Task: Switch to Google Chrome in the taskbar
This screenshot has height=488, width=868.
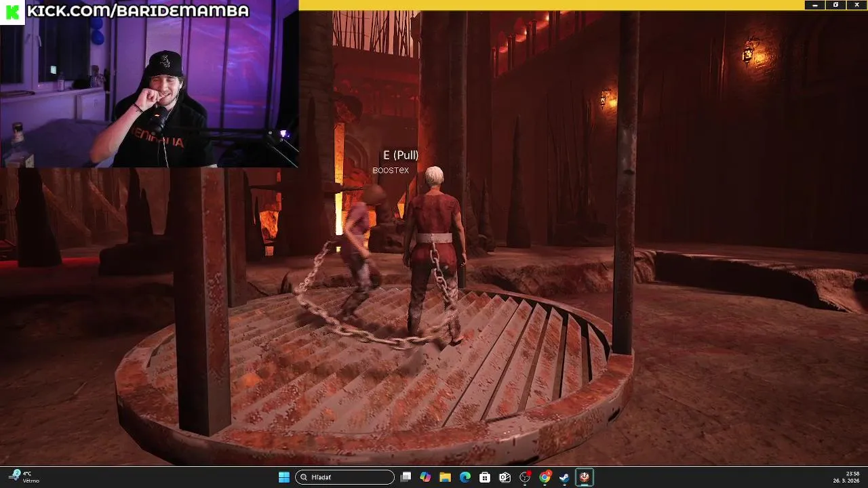Action: click(545, 477)
